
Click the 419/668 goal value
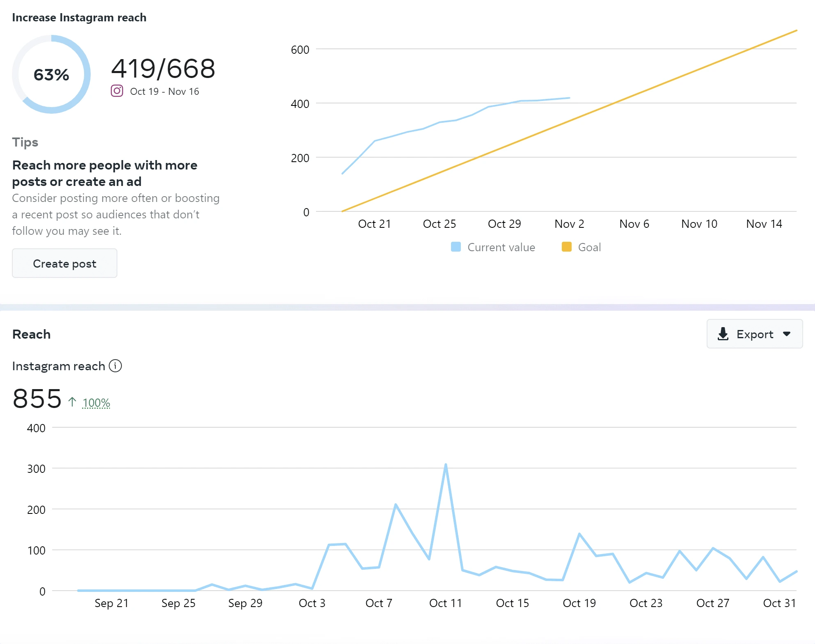click(x=163, y=68)
